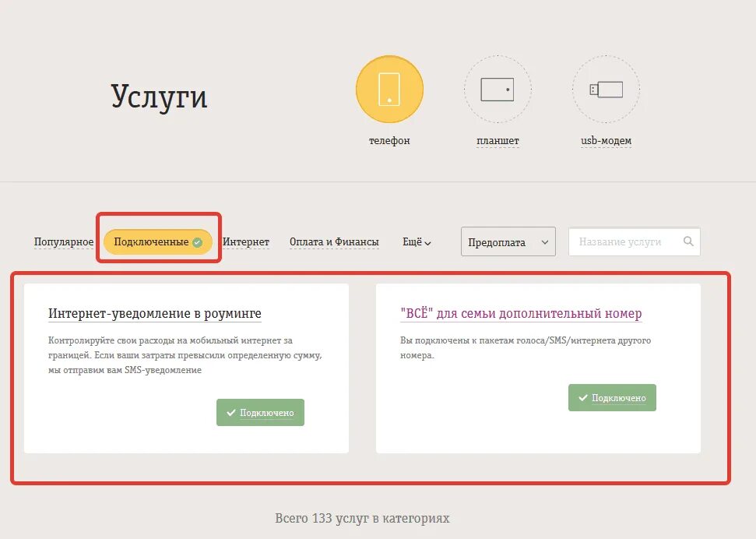Image resolution: width=756 pixels, height=539 pixels.
Task: Click the планшет text label
Action: [x=498, y=140]
